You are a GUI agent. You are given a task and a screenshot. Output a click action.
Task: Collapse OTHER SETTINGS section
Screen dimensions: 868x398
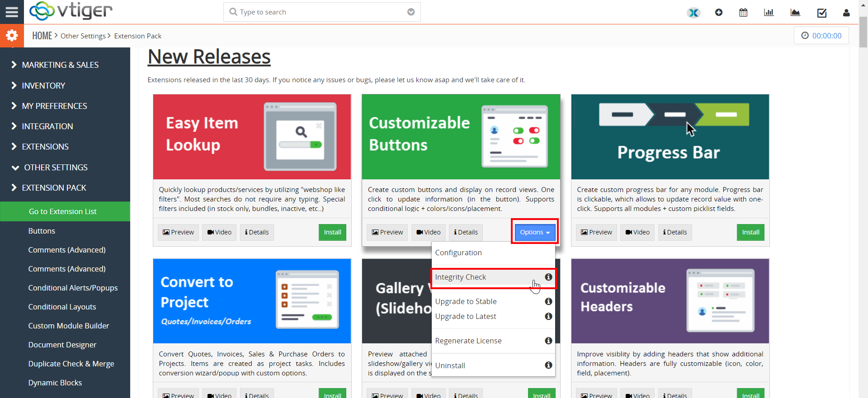[x=56, y=168]
